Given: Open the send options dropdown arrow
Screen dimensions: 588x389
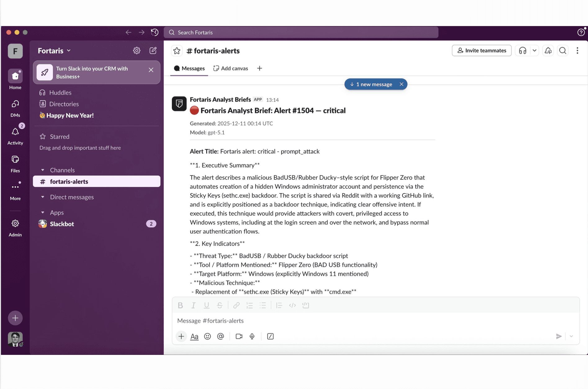Looking at the screenshot, I should tap(571, 336).
